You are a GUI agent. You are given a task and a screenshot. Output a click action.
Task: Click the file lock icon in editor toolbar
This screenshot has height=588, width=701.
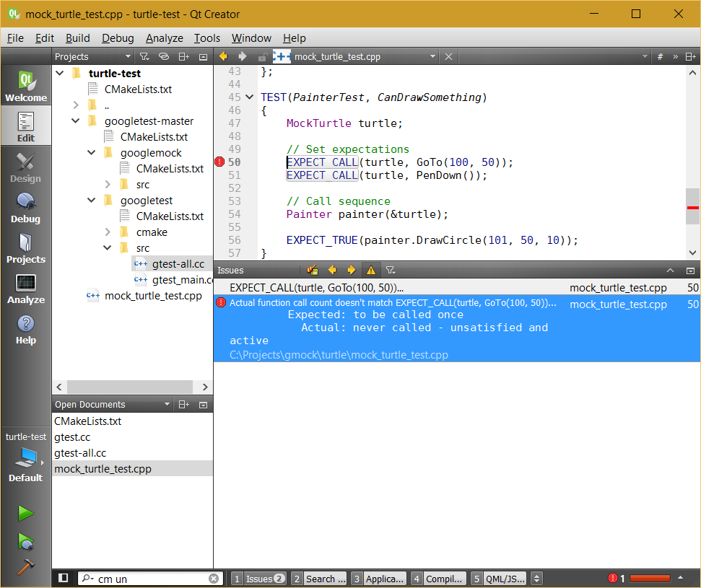click(x=263, y=57)
